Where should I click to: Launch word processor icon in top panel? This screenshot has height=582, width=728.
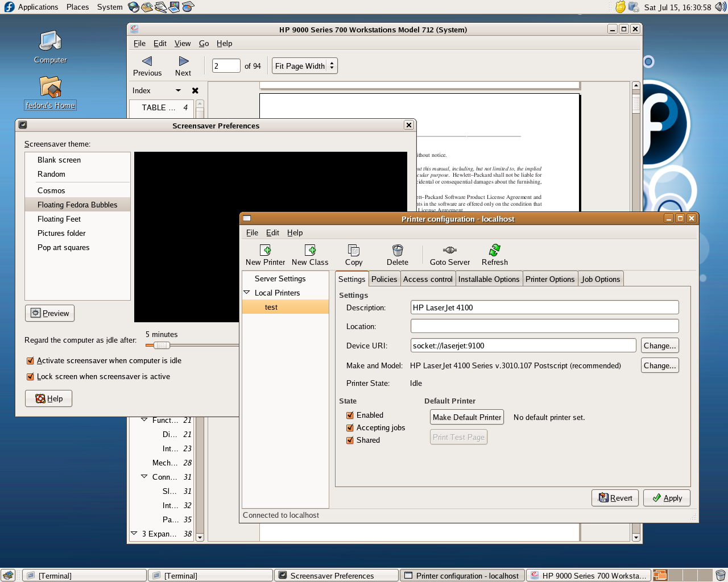click(161, 7)
